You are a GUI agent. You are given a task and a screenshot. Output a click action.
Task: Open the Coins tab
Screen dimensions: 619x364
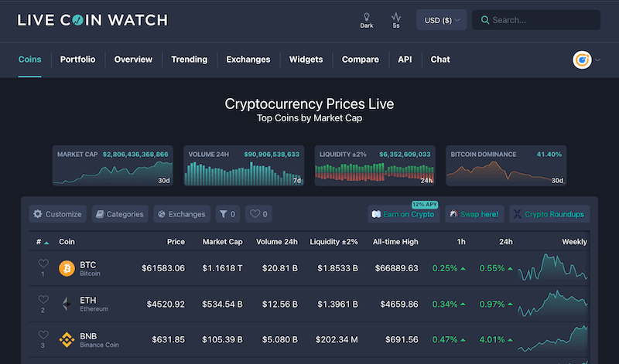tap(29, 60)
